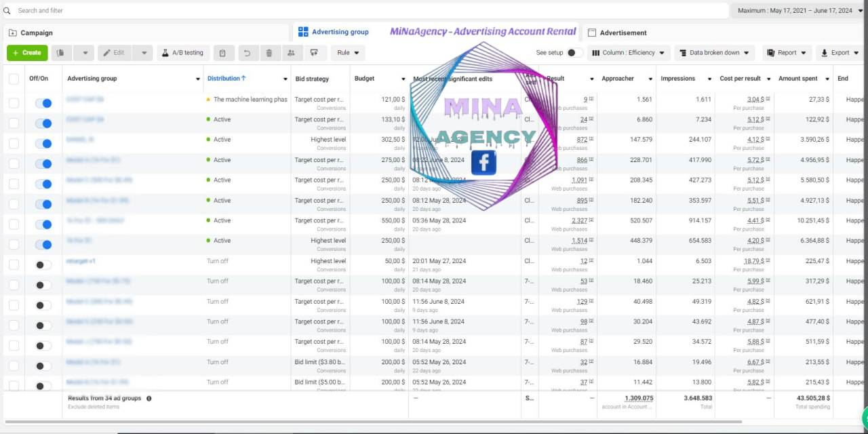Screen dimensions: 868x434
Task: Open the retarget-v1 ad group link
Action: click(81, 261)
